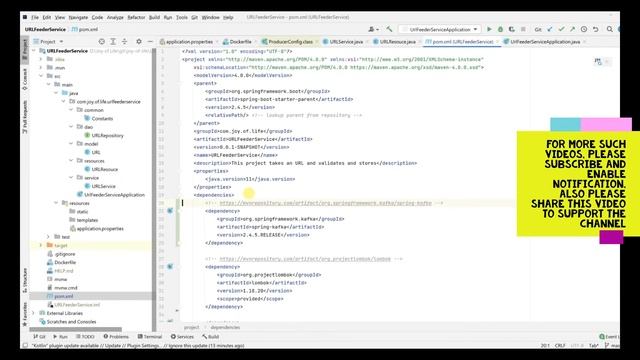Open the Git menu
This screenshot has width=640, height=360.
[x=194, y=18]
